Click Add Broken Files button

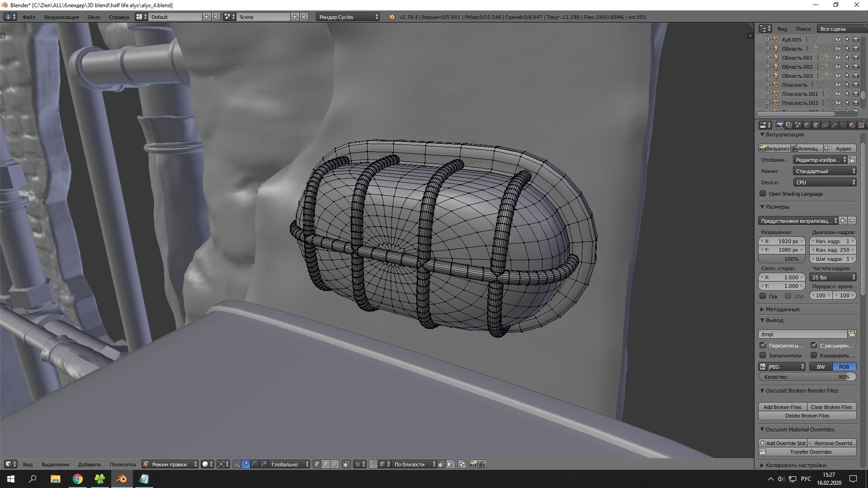[782, 407]
